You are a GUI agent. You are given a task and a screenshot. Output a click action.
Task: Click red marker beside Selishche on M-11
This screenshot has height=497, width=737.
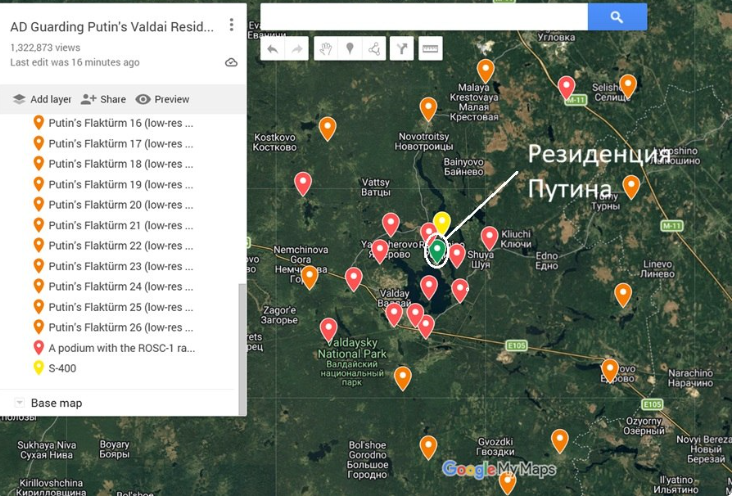pos(566,87)
